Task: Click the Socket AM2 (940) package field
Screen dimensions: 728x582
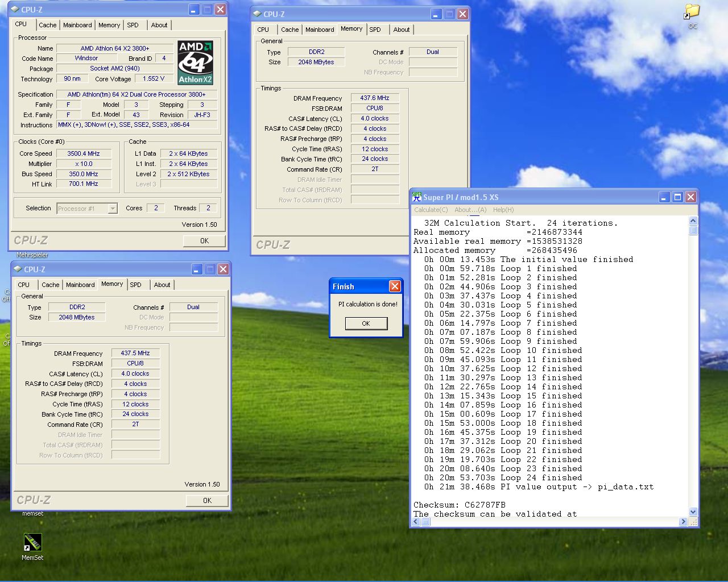Action: (115, 69)
